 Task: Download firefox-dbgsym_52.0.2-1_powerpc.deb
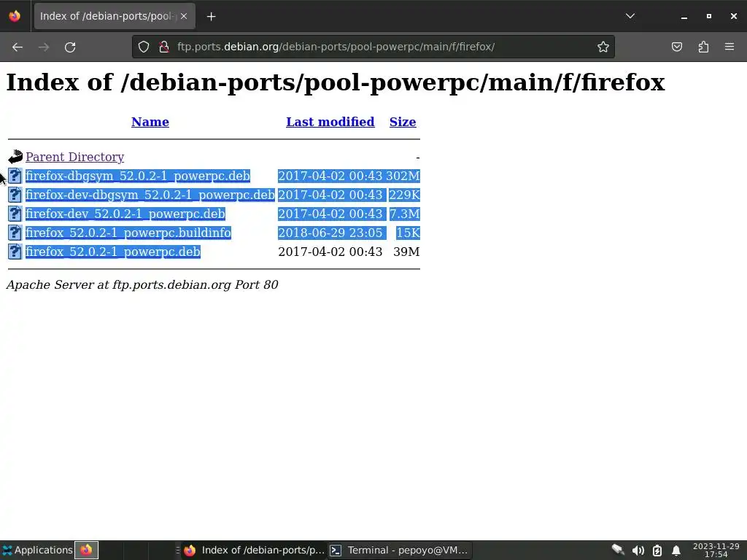pos(138,176)
